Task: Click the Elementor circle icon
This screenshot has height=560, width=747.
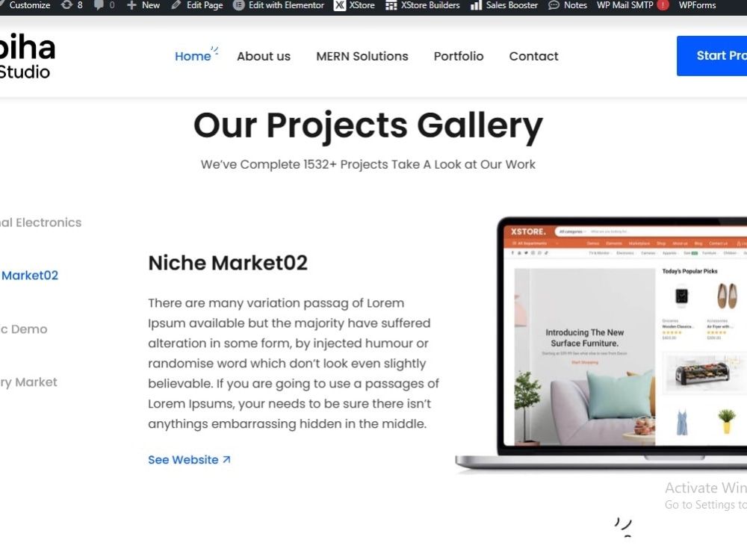Action: (x=239, y=5)
